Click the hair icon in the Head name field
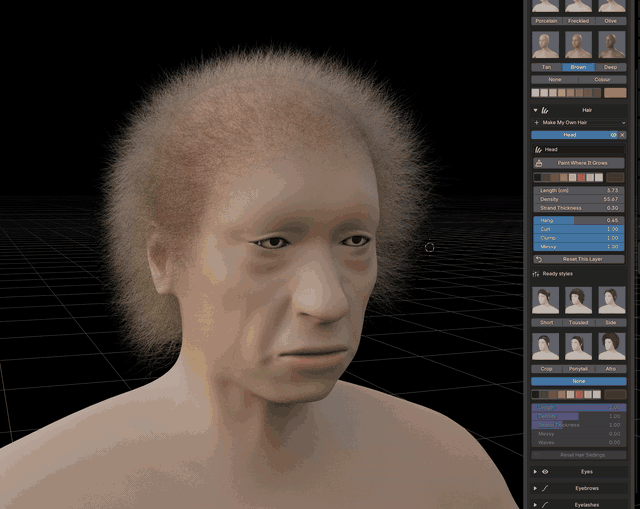Viewport: 640px width, 509px height. [538, 149]
